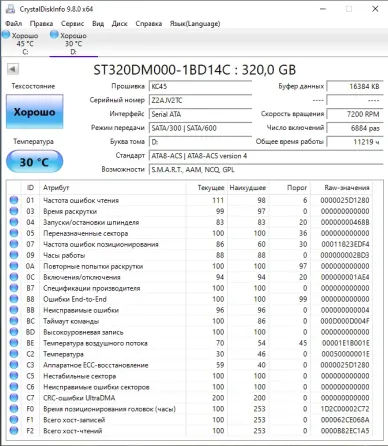Click the power-on hours value 11219 ч

tap(355, 142)
